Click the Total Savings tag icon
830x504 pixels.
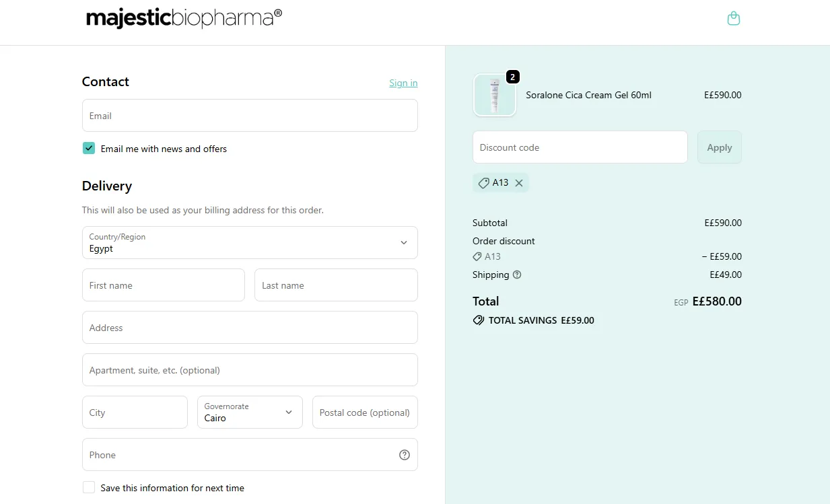click(479, 320)
